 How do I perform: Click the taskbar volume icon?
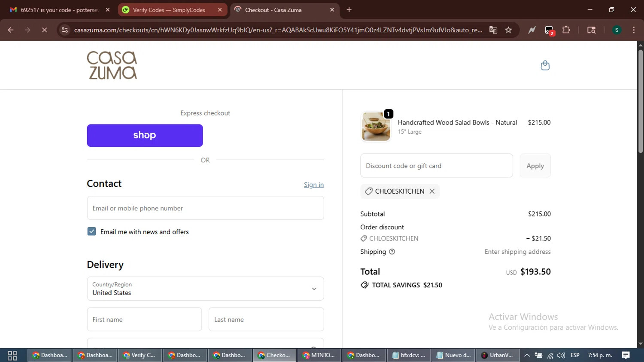561,356
